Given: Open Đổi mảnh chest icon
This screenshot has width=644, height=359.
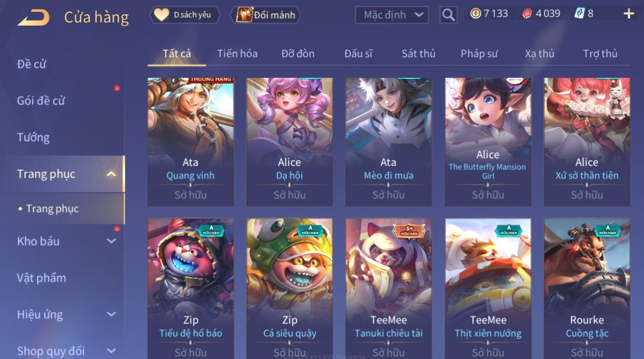Looking at the screenshot, I should pos(244,15).
